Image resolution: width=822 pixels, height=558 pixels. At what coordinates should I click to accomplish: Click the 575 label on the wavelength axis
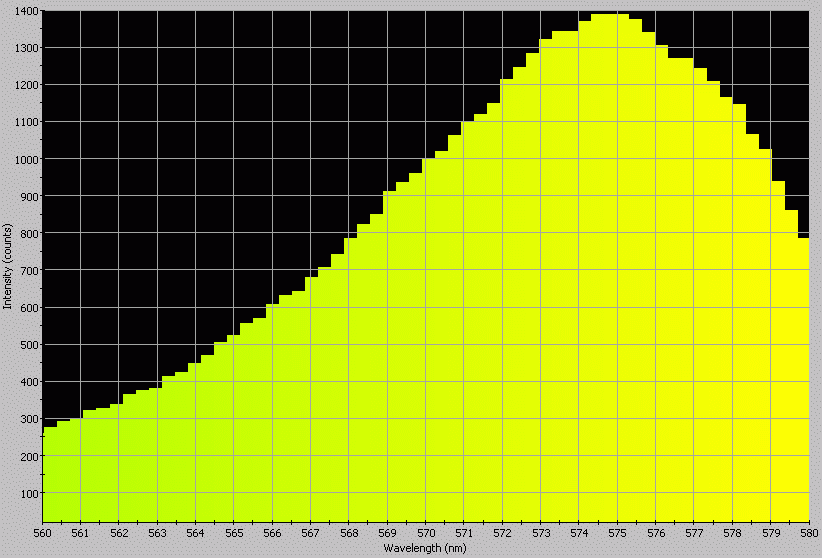click(617, 532)
